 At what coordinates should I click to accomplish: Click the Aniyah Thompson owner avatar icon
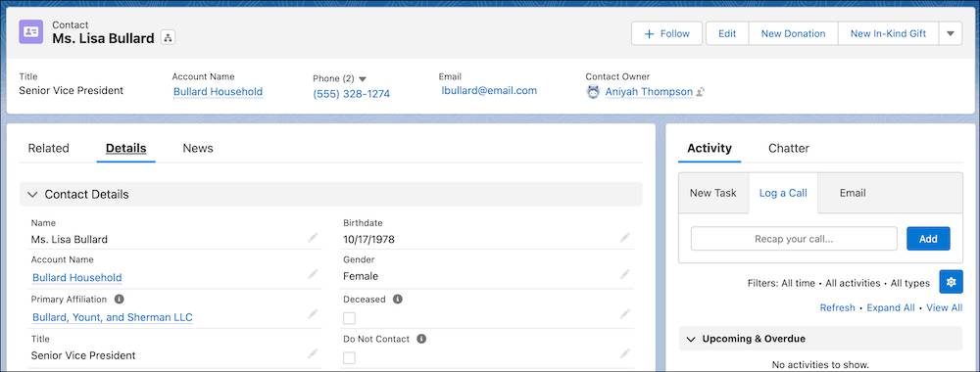pos(593,92)
